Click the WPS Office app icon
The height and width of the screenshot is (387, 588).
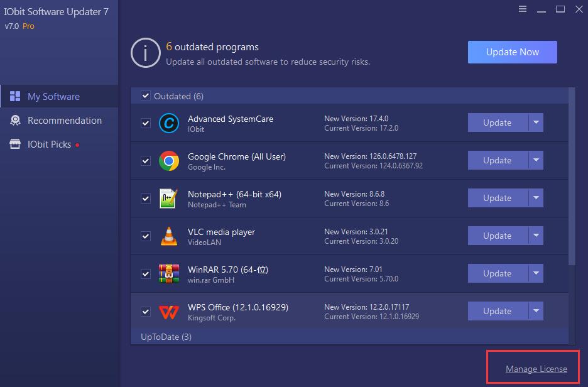[x=169, y=312]
